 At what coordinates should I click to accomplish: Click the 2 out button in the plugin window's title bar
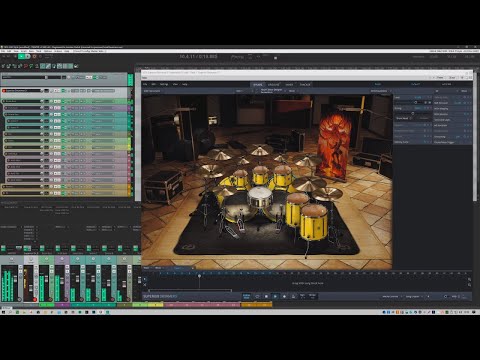[452, 77]
